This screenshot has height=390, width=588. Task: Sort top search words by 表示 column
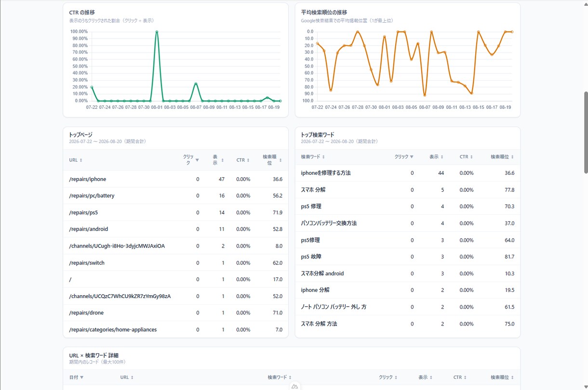click(x=436, y=157)
